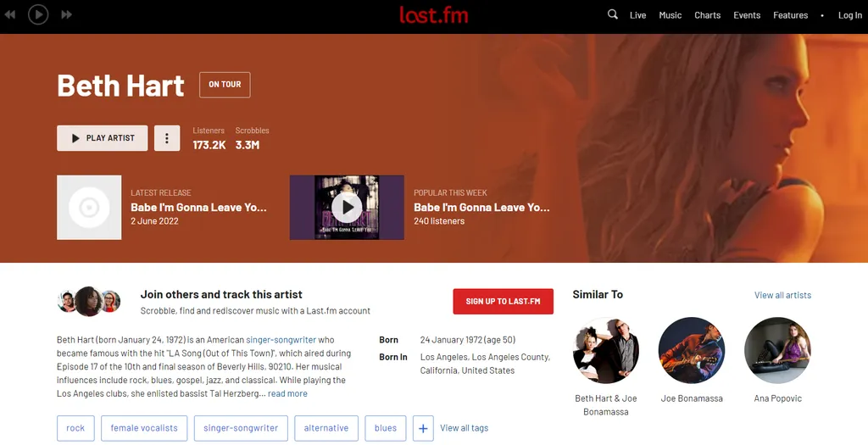Open the View all tags link

(x=464, y=428)
